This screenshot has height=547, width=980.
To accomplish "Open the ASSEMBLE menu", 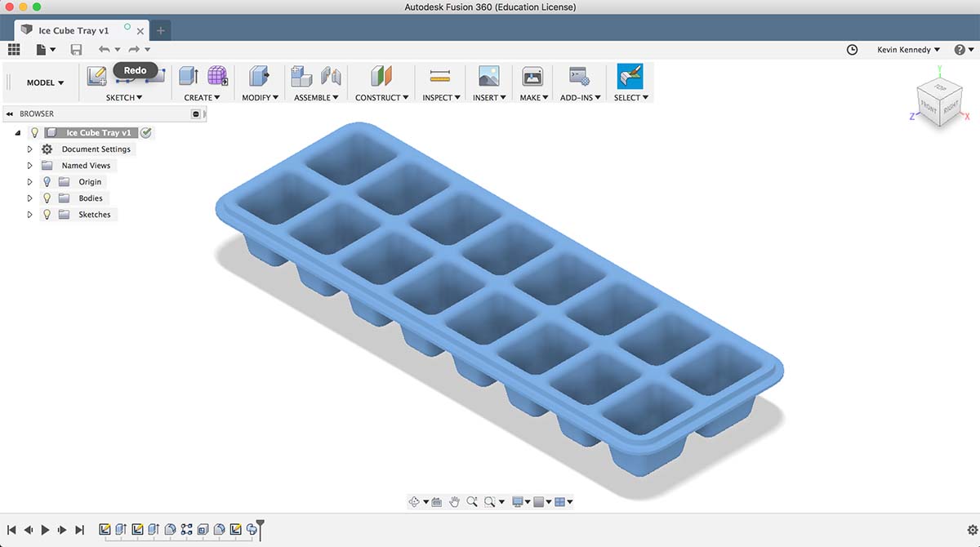I will coord(316,97).
